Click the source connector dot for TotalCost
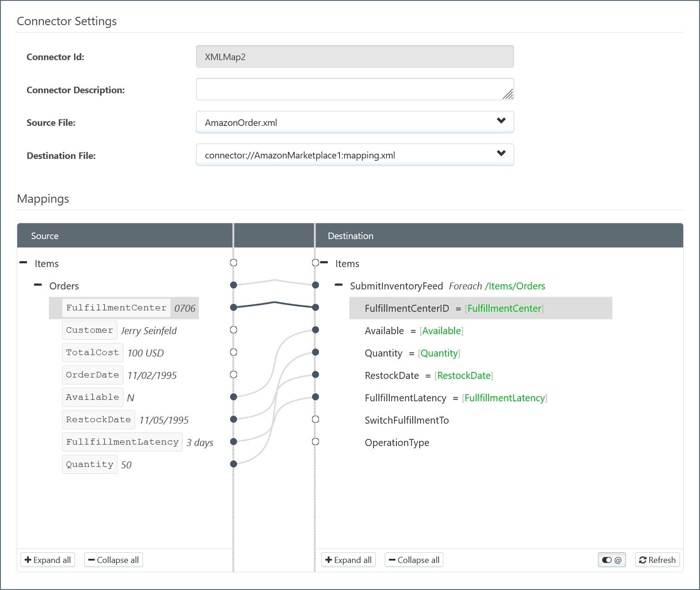 (x=234, y=352)
